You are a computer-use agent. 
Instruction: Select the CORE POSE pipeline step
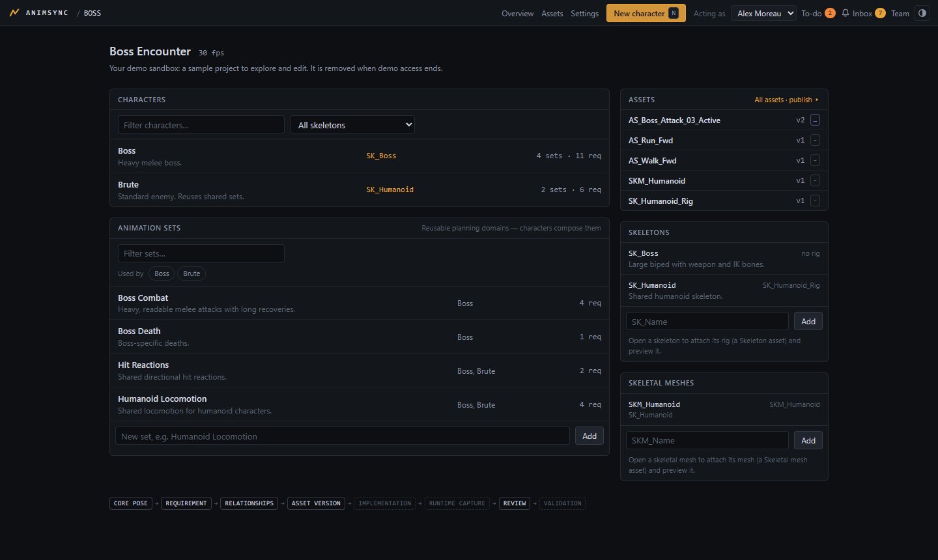point(131,503)
